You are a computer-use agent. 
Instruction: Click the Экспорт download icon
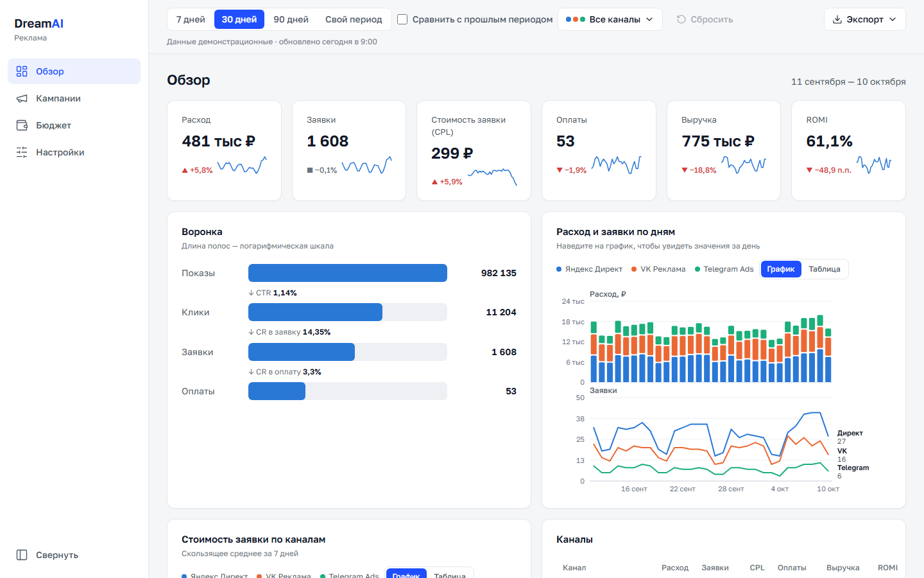pyautogui.click(x=837, y=19)
